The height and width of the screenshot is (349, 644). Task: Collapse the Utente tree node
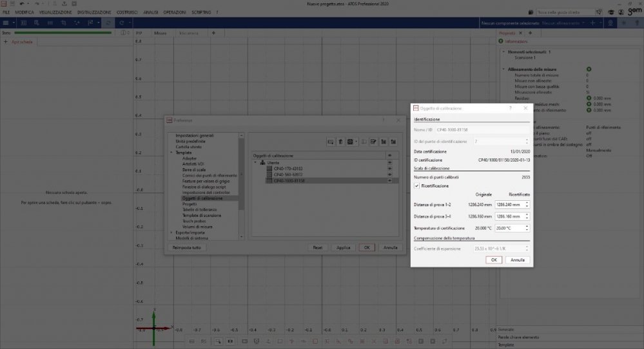(x=256, y=162)
